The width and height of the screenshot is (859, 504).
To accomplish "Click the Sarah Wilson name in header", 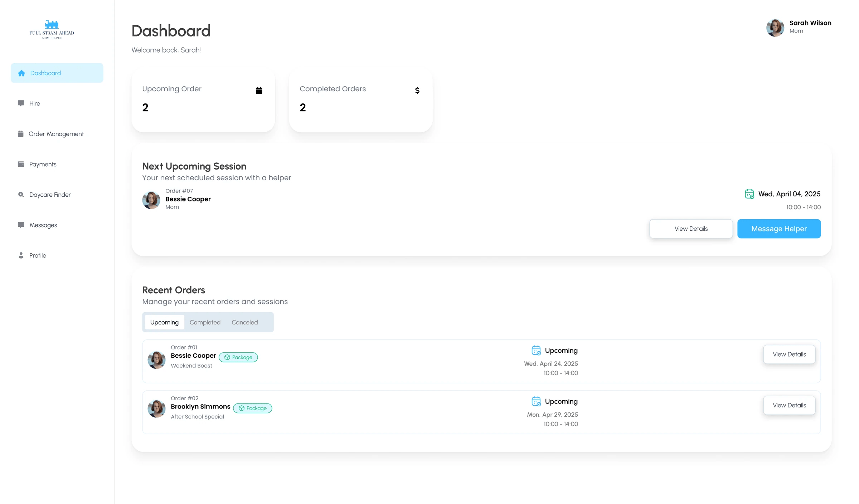I will 810,23.
